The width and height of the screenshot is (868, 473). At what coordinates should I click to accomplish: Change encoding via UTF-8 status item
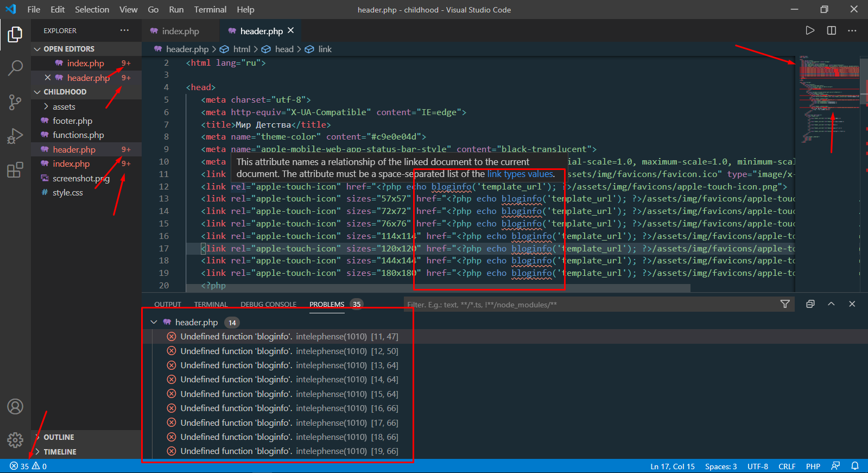click(x=757, y=466)
